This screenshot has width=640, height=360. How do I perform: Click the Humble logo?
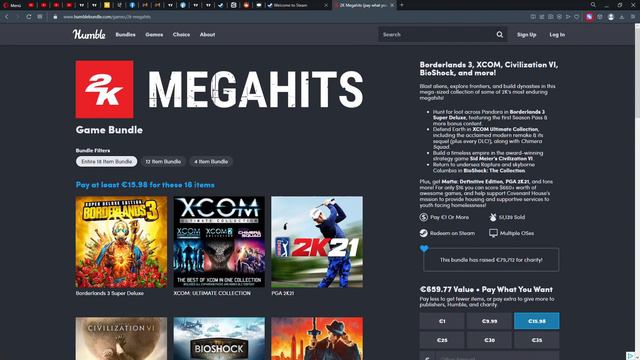click(89, 35)
